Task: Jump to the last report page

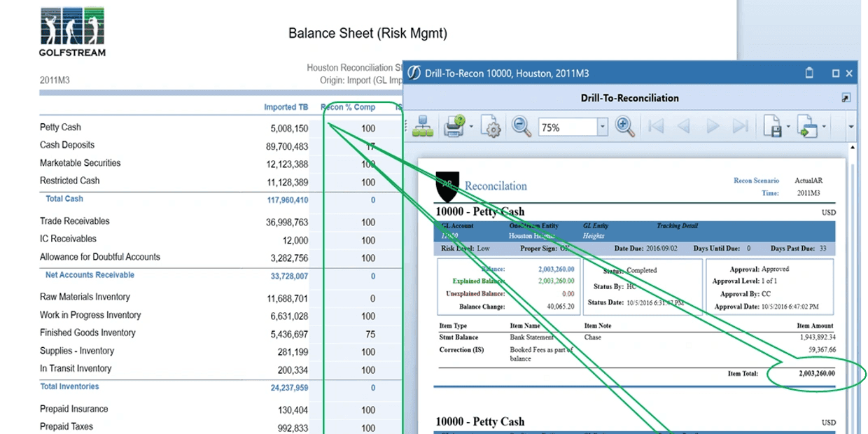Action: click(x=741, y=127)
